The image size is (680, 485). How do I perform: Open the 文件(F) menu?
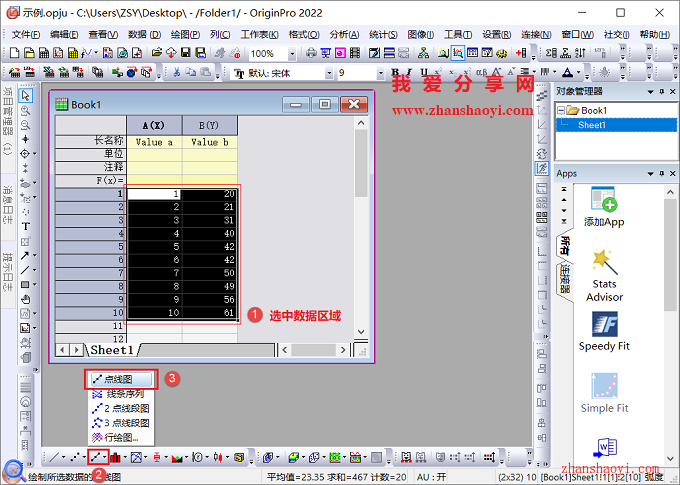(26, 34)
